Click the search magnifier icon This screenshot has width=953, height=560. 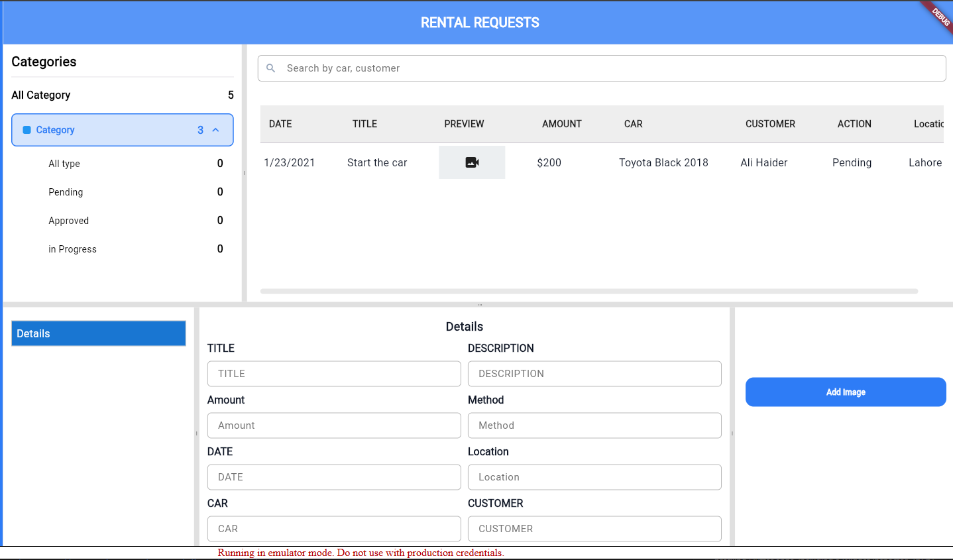coord(270,68)
